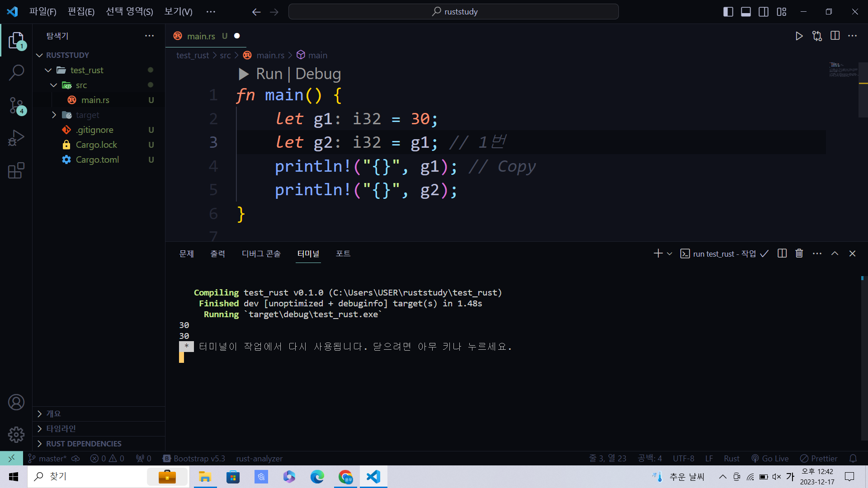868x488 pixels.
Task: Split the terminal panel
Action: click(x=782, y=253)
